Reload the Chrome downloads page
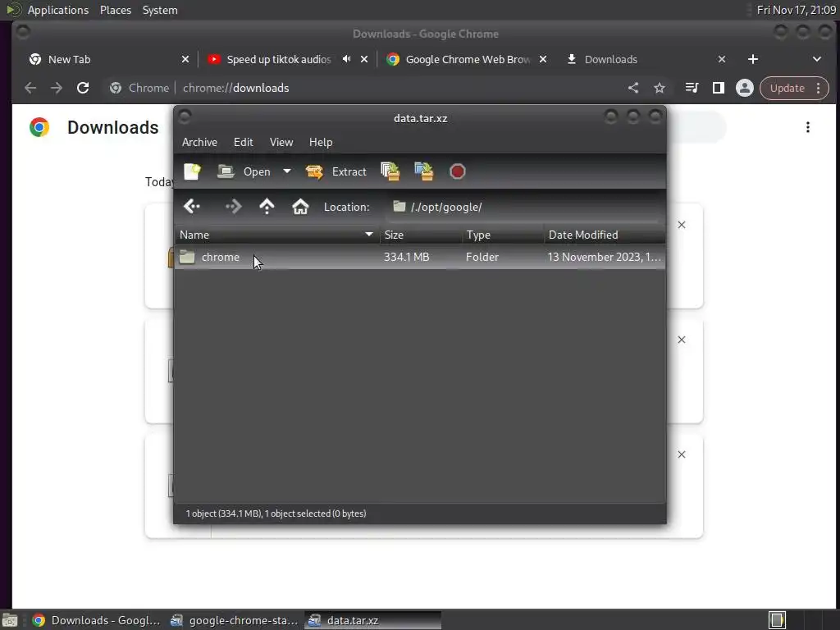The width and height of the screenshot is (840, 630). point(83,88)
